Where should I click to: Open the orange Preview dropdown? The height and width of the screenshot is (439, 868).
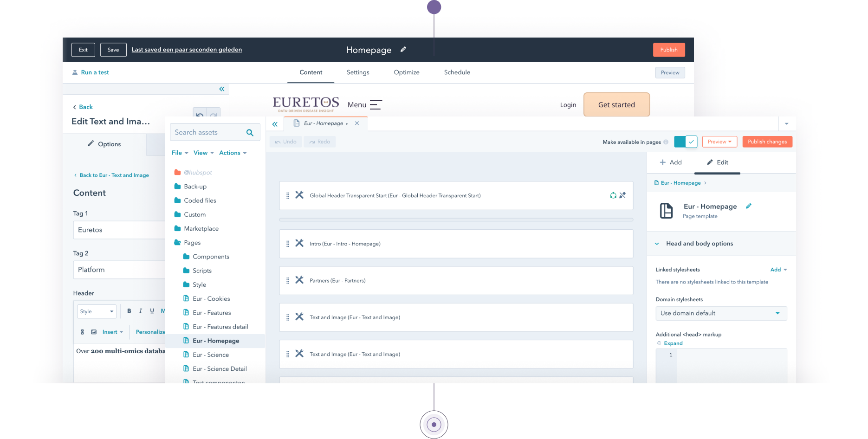719,142
